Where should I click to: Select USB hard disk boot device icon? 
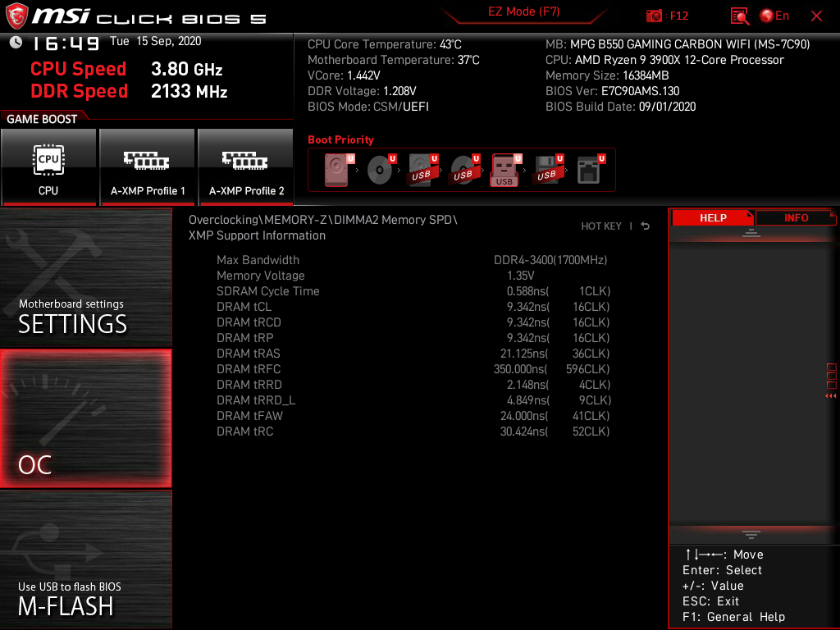[x=422, y=170]
